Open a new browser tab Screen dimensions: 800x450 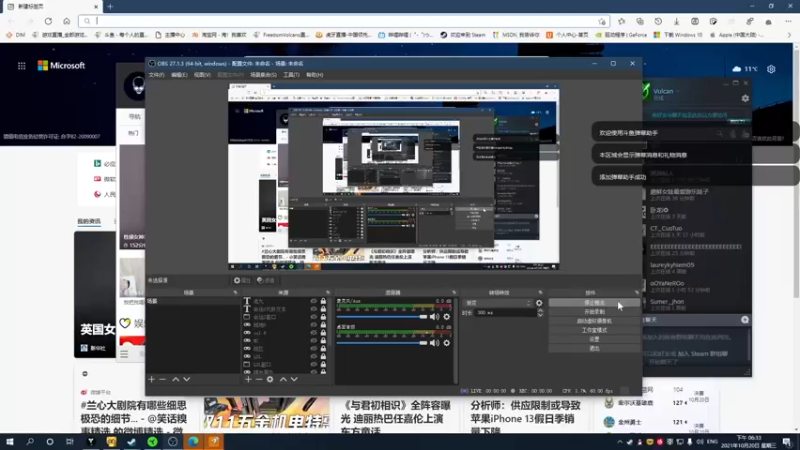(110, 7)
